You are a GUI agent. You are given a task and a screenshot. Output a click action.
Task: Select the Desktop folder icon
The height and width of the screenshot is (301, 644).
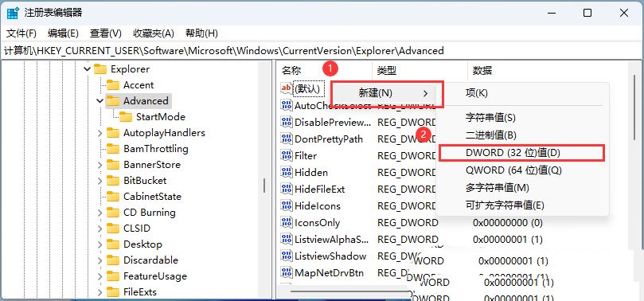tap(112, 244)
